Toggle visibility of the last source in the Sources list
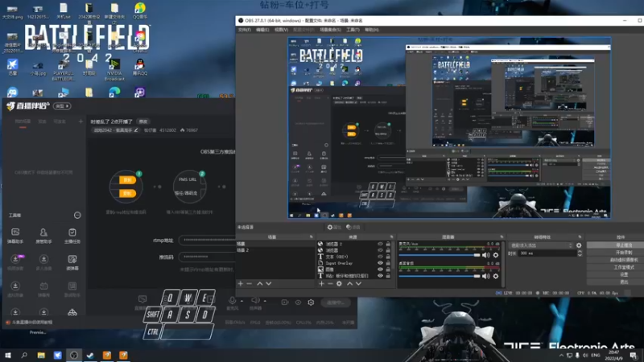The image size is (644, 362). coord(380,276)
